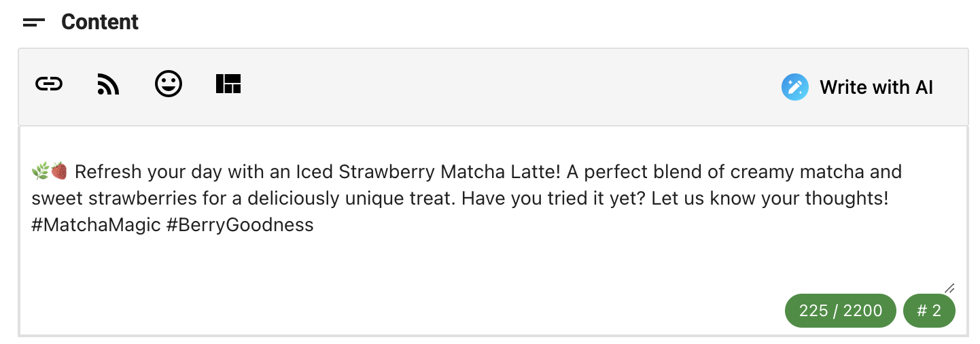980x344 pixels.
Task: Click the strawberry emoji in the caption
Action: 59,171
